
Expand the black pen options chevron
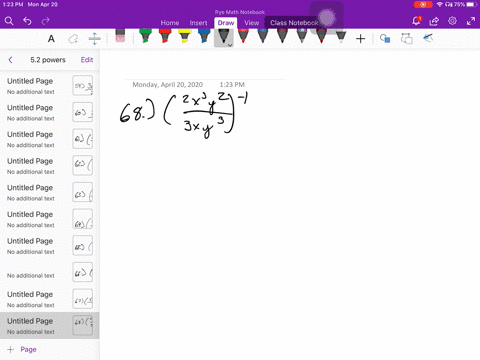click(230, 44)
